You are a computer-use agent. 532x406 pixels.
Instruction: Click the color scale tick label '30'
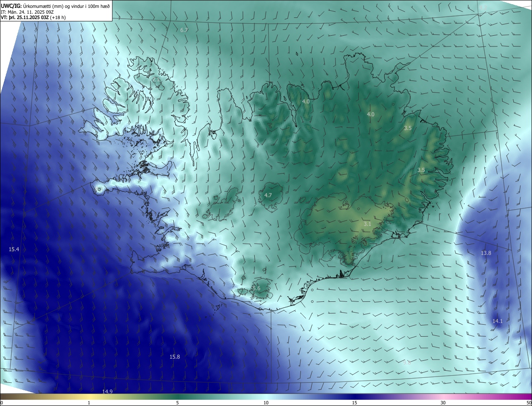tap(443, 403)
